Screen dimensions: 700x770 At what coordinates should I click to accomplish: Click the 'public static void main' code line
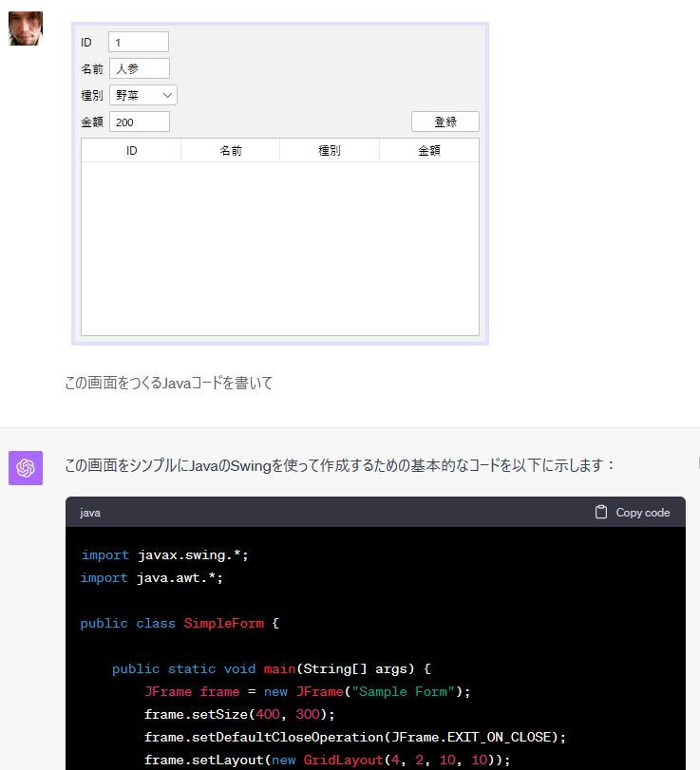pyautogui.click(x=271, y=668)
